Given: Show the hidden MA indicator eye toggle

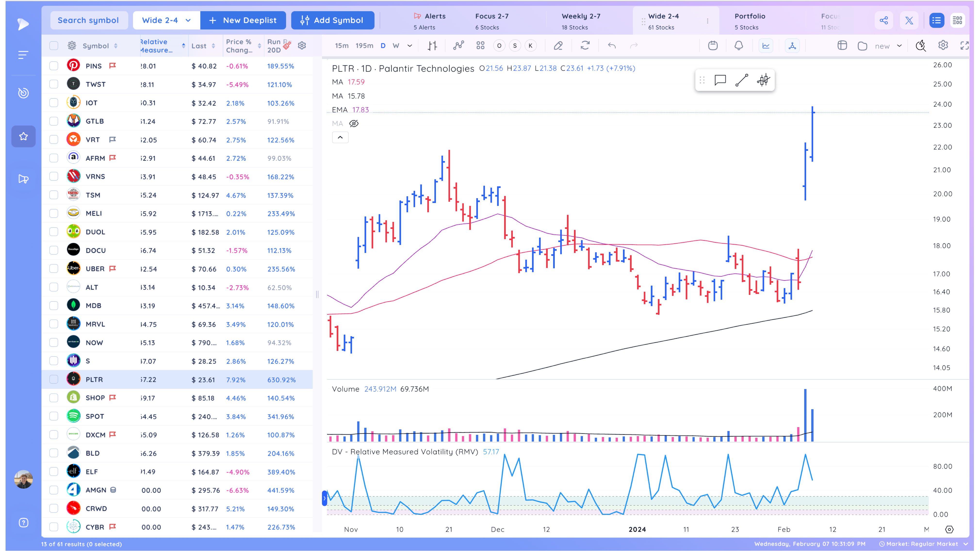Looking at the screenshot, I should click(354, 123).
